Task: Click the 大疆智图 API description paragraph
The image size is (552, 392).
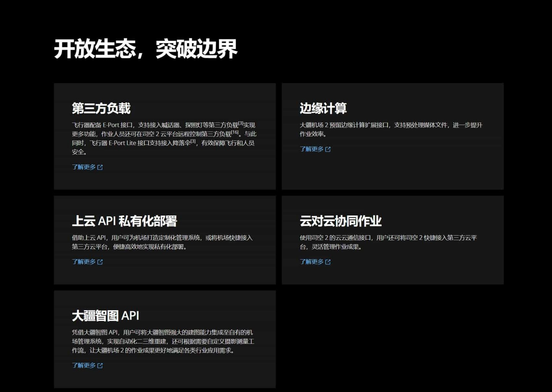Action: [163, 341]
